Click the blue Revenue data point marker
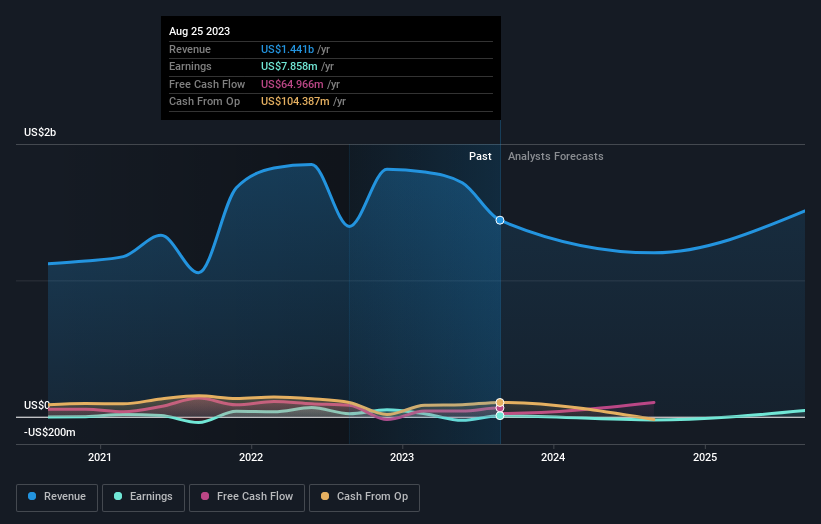821x524 pixels. (x=500, y=220)
